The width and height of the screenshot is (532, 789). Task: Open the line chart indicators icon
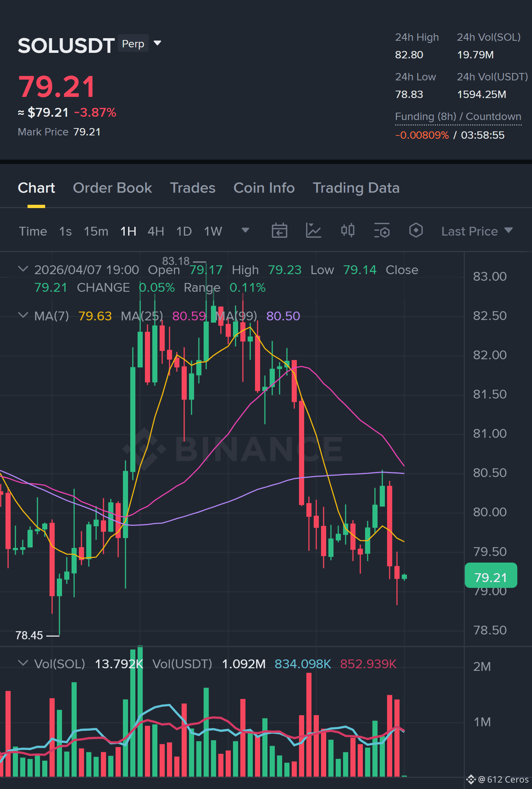coord(313,231)
